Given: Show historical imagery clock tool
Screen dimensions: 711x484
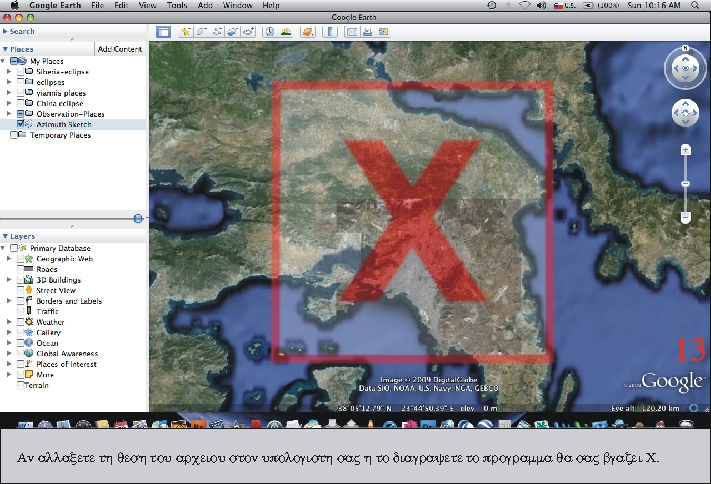Looking at the screenshot, I should coord(270,32).
